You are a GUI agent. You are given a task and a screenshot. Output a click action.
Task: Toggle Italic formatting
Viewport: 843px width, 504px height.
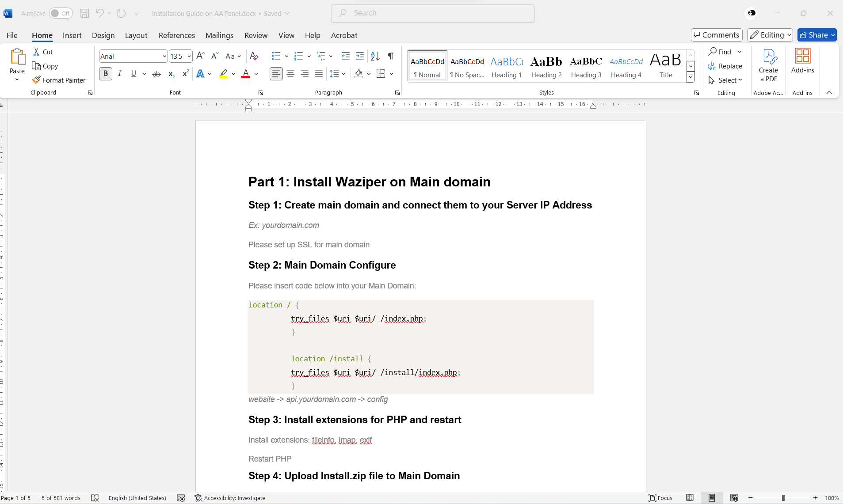coord(119,74)
